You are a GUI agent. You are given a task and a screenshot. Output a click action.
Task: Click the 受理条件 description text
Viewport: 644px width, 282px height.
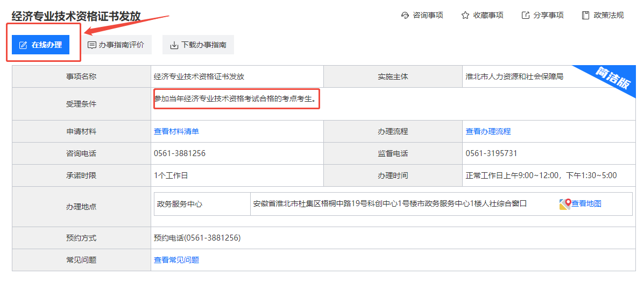[x=236, y=99]
